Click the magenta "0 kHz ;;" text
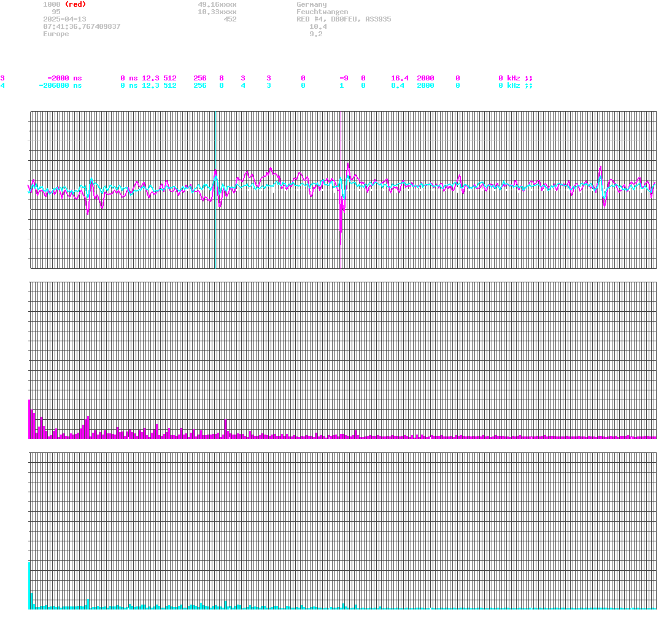This screenshot has width=672, height=623. click(516, 78)
